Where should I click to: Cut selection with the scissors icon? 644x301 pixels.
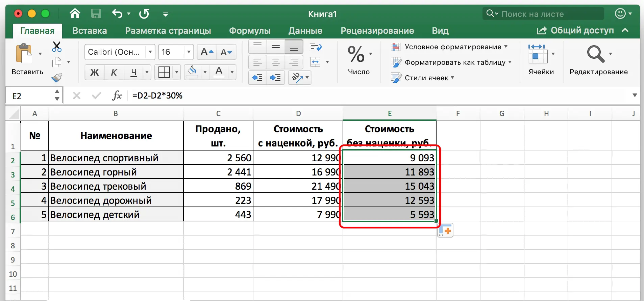[x=57, y=47]
